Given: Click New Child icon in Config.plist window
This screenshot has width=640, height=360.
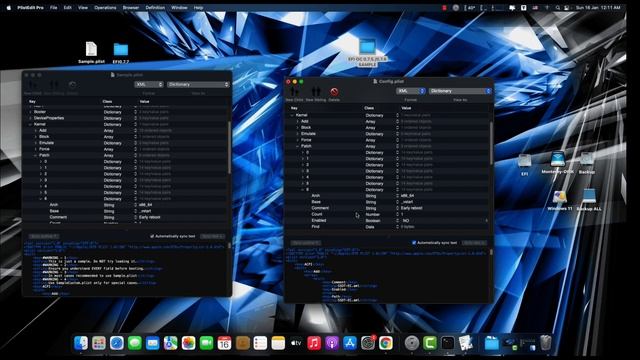Looking at the screenshot, I should 294,92.
